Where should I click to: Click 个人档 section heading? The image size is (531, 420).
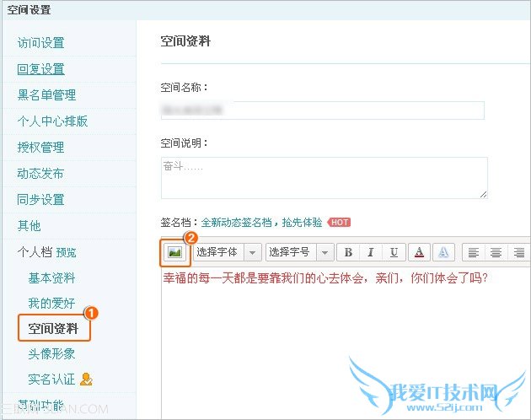pyautogui.click(x=35, y=252)
